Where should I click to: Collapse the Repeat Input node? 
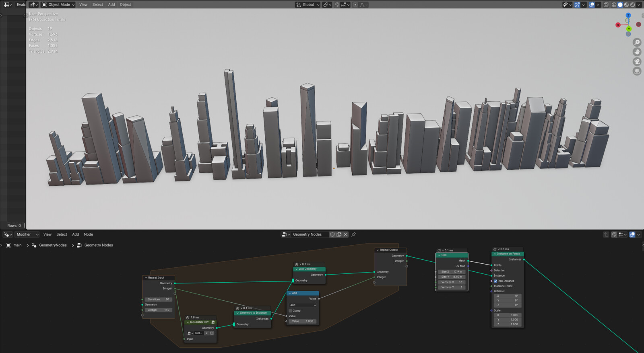click(x=146, y=277)
